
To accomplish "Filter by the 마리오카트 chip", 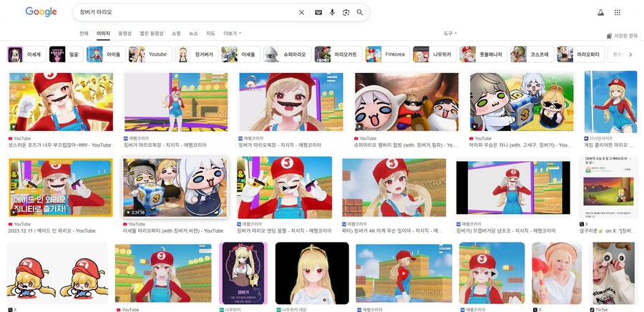I will click(338, 54).
